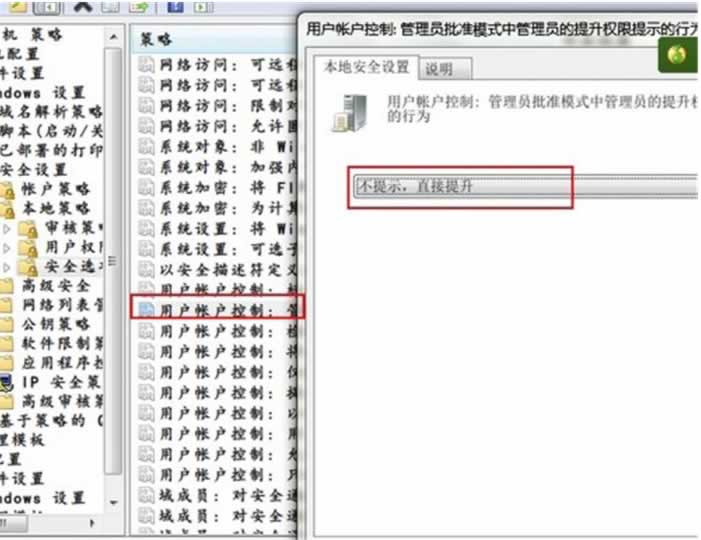
Task: Click the policy icon of 系统对象: 非 Wi row
Action: click(x=146, y=147)
